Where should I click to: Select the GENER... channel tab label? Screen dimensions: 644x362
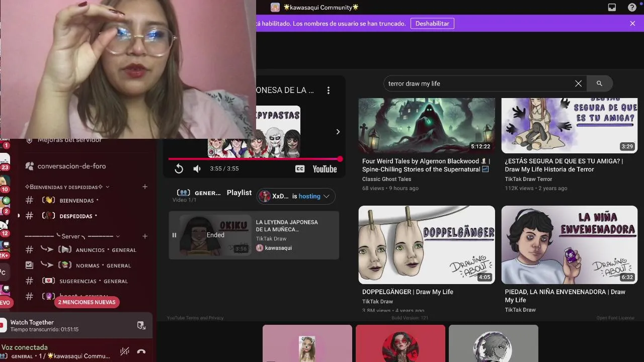point(199,193)
